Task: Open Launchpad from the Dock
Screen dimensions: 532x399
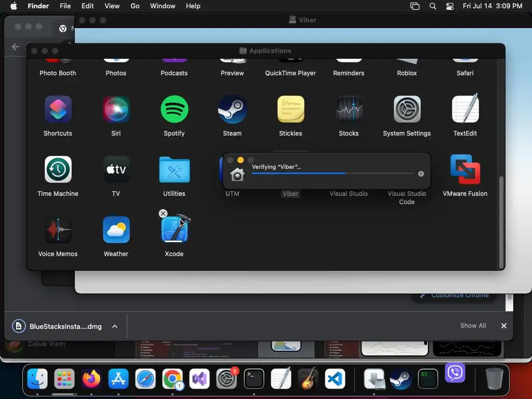Action: coord(64,379)
